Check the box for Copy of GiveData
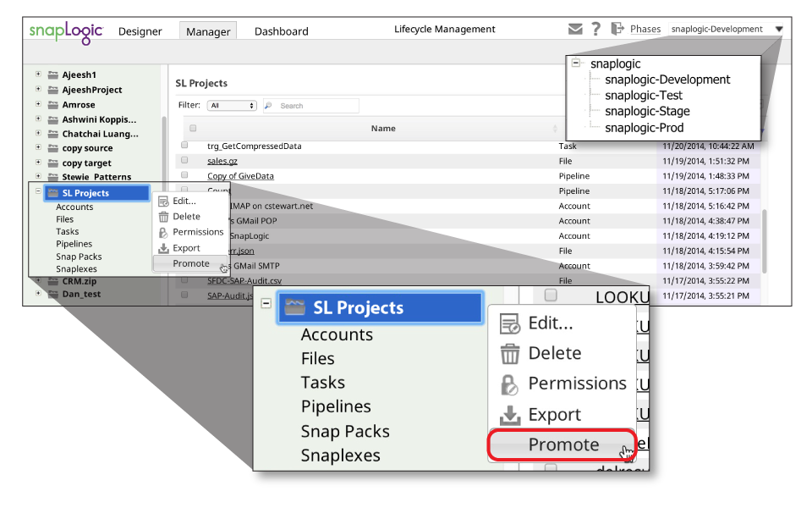812x508 pixels. [184, 174]
